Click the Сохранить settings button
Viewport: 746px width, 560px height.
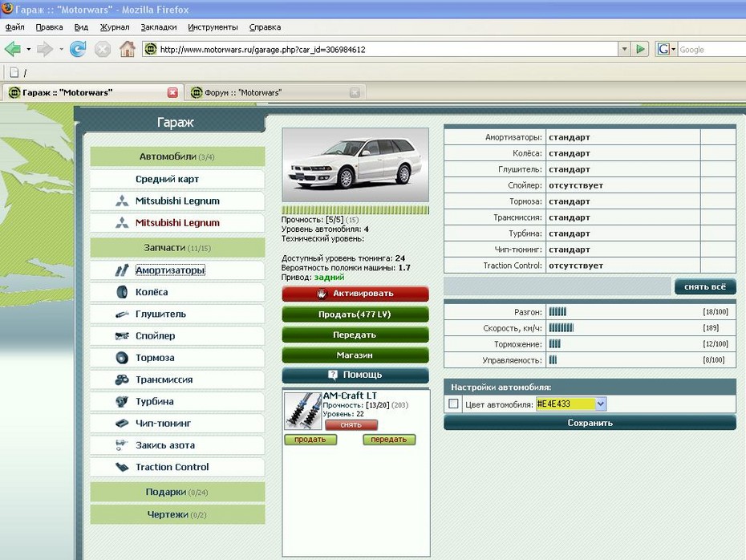point(590,423)
